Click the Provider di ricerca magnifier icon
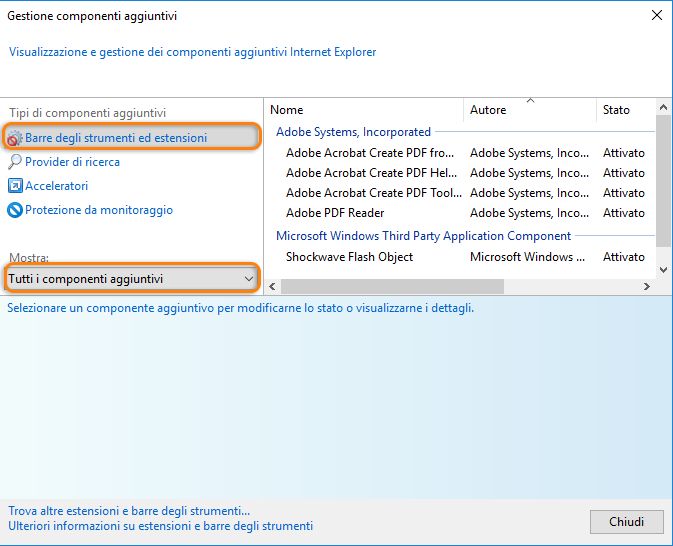 pyautogui.click(x=15, y=162)
